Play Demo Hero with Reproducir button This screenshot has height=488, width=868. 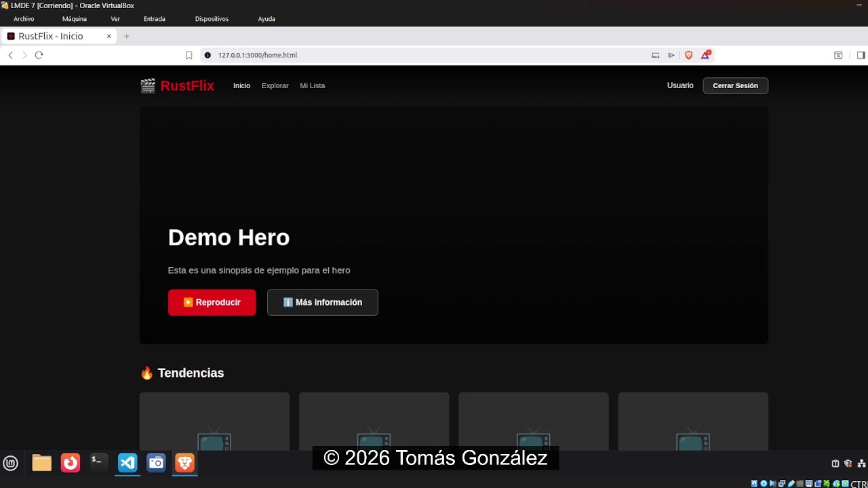212,302
